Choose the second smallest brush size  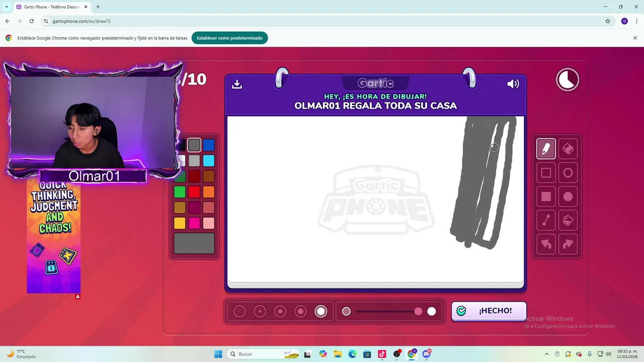[x=260, y=312]
